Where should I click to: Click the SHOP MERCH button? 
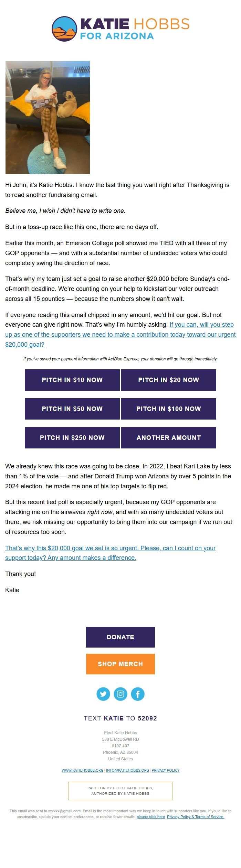click(x=120, y=663)
